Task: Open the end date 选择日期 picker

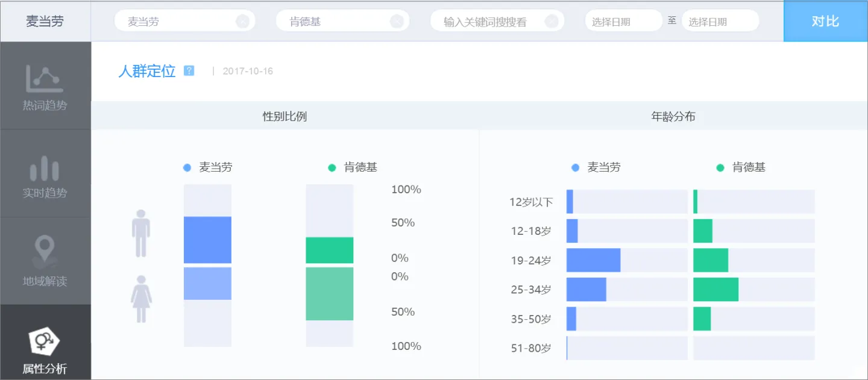Action: click(x=720, y=22)
